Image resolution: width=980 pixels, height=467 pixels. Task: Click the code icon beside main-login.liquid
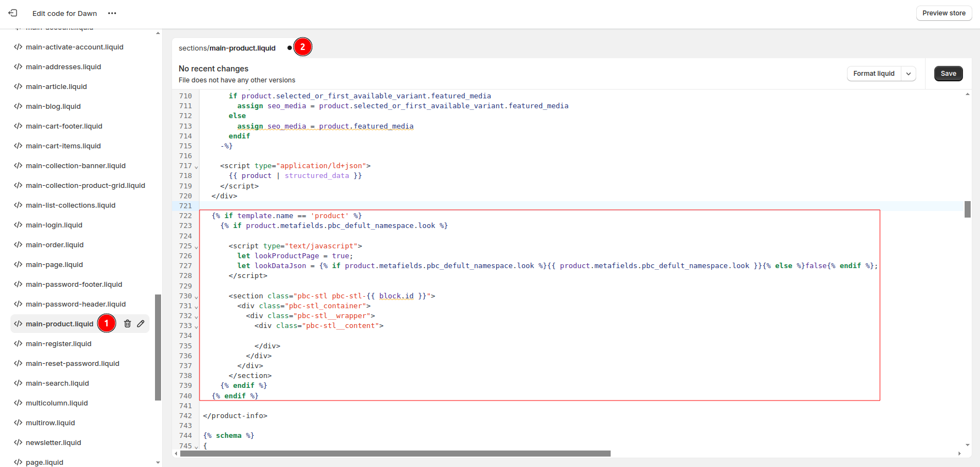[x=18, y=225]
